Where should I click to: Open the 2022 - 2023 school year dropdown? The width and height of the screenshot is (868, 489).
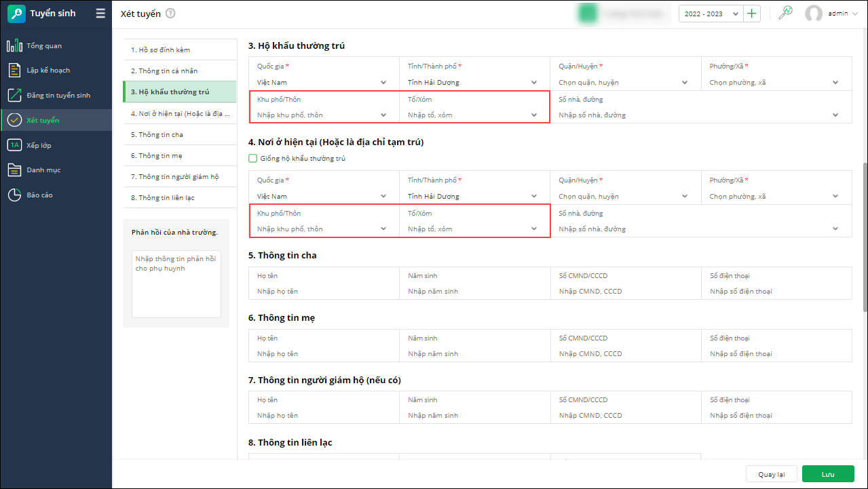pyautogui.click(x=710, y=14)
